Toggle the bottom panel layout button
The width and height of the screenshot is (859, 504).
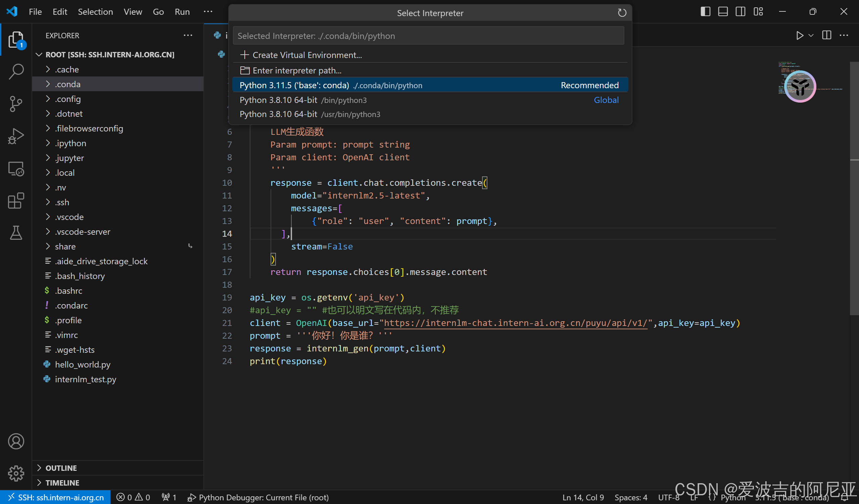(x=723, y=12)
